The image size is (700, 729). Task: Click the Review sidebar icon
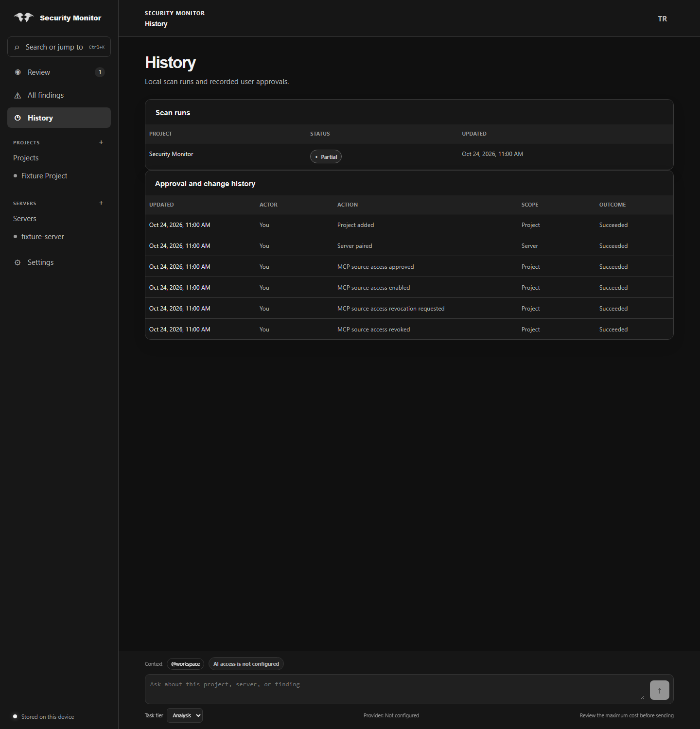[18, 72]
